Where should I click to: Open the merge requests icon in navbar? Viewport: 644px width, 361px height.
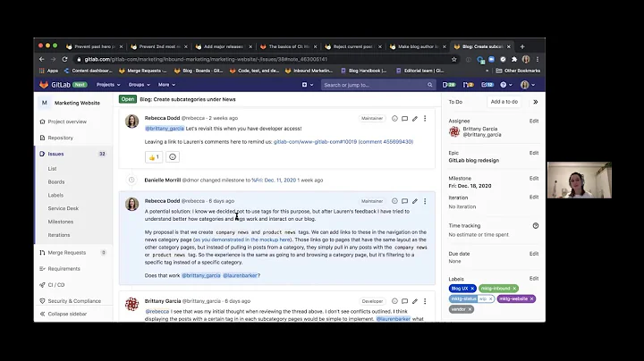pos(468,85)
